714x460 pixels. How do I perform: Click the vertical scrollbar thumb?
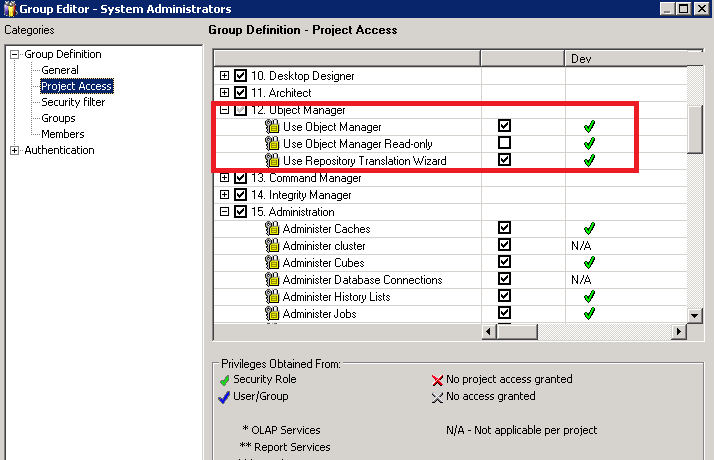pos(694,130)
